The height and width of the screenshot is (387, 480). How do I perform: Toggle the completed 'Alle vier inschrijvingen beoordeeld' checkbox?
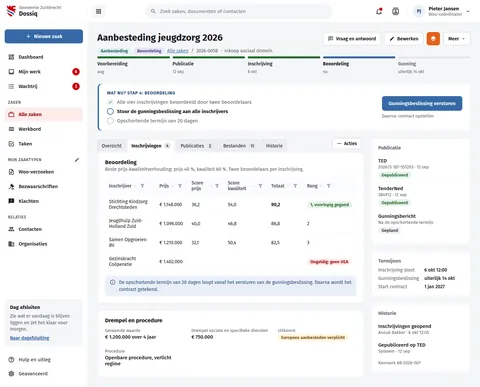point(110,102)
